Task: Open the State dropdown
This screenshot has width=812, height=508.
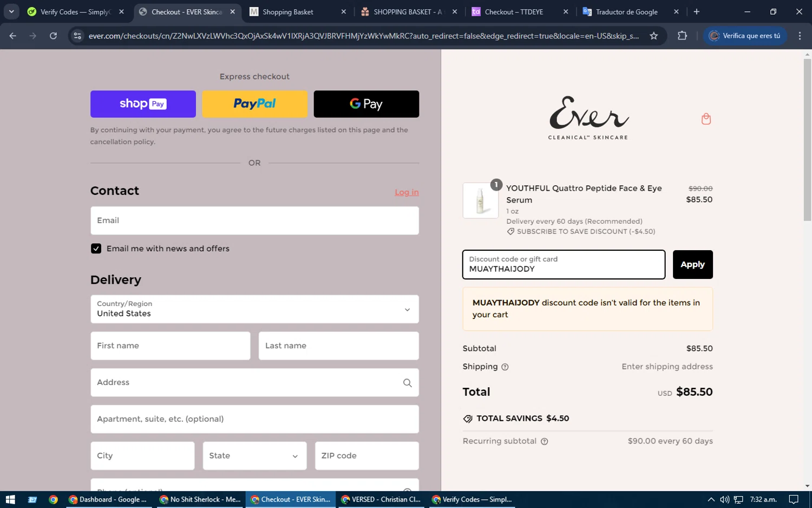Action: (254, 456)
